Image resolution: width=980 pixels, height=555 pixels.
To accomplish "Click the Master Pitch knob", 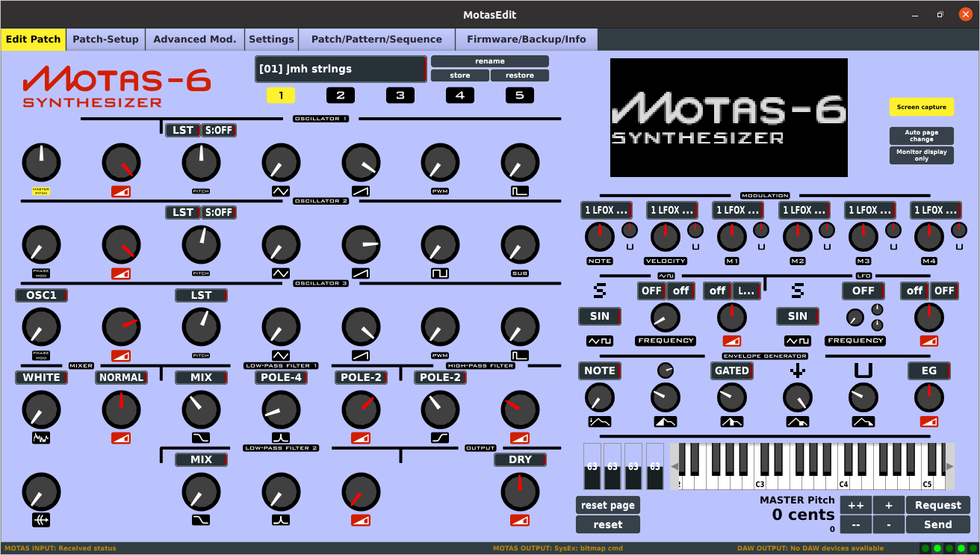I will (x=41, y=162).
